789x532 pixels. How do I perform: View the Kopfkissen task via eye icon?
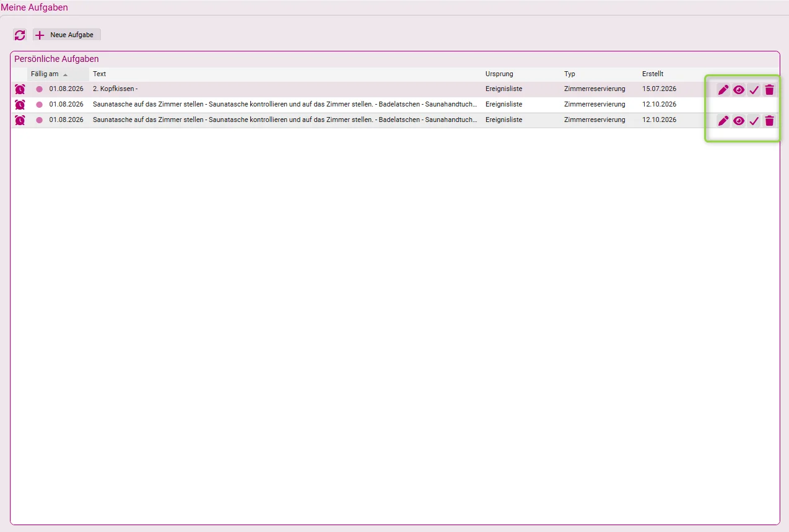(x=739, y=90)
